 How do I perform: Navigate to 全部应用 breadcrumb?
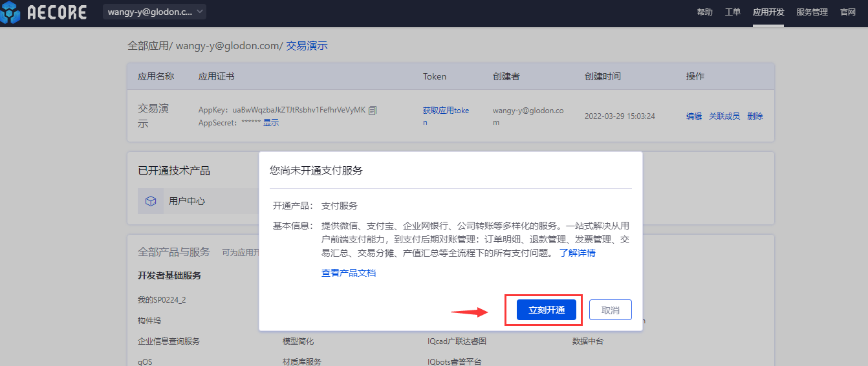tap(147, 46)
